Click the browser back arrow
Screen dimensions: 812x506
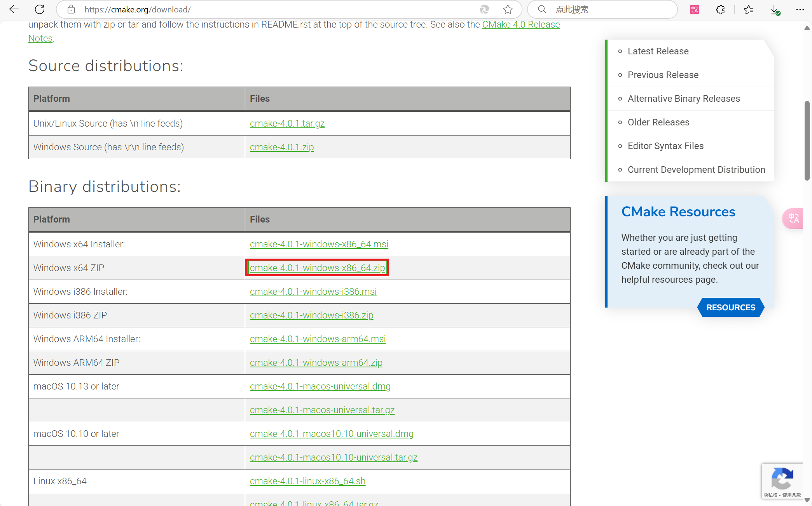pyautogui.click(x=14, y=9)
